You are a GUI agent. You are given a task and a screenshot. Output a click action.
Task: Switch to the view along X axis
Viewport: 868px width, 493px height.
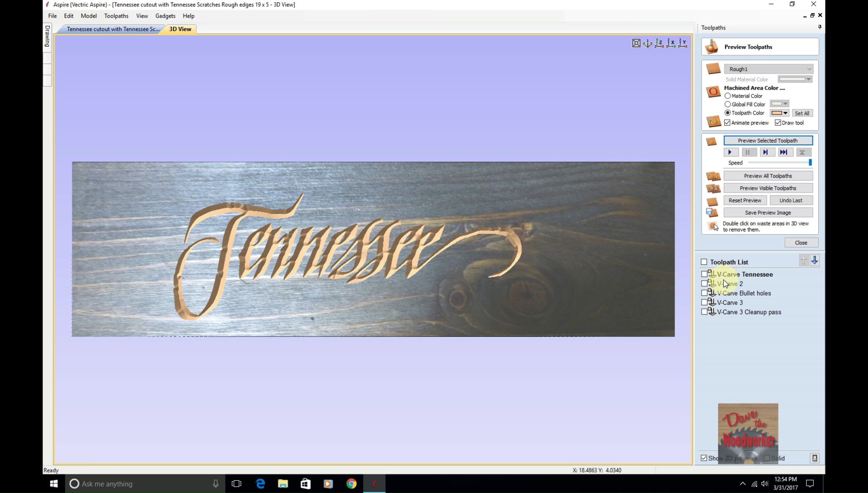click(x=671, y=43)
